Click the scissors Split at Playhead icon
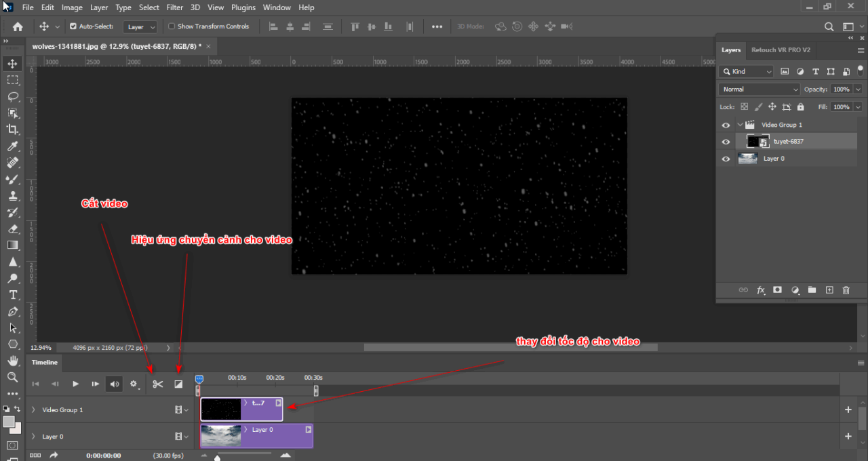 coord(158,384)
